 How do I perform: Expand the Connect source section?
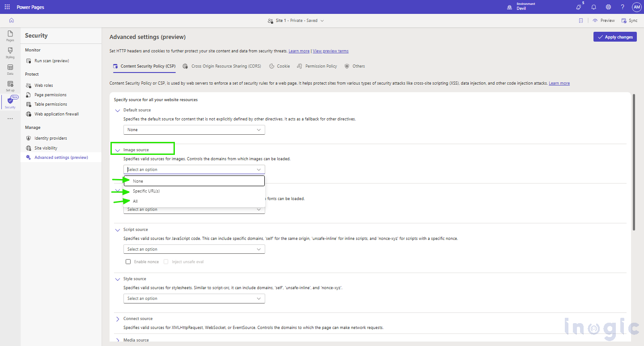[x=118, y=319]
